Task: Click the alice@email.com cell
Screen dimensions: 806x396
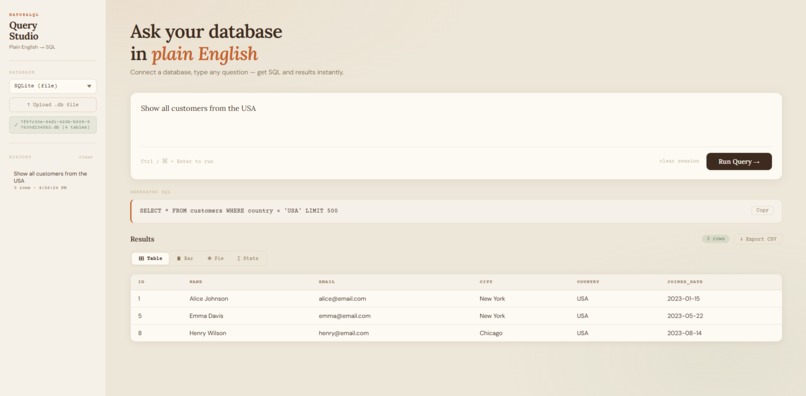Action: pyautogui.click(x=342, y=299)
